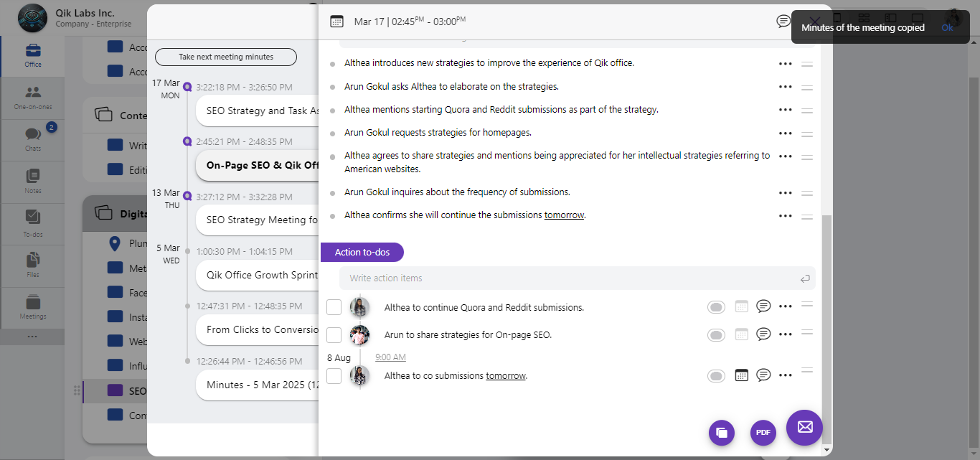Export the minutes as PDF
This screenshot has width=980, height=460.
[x=763, y=433]
